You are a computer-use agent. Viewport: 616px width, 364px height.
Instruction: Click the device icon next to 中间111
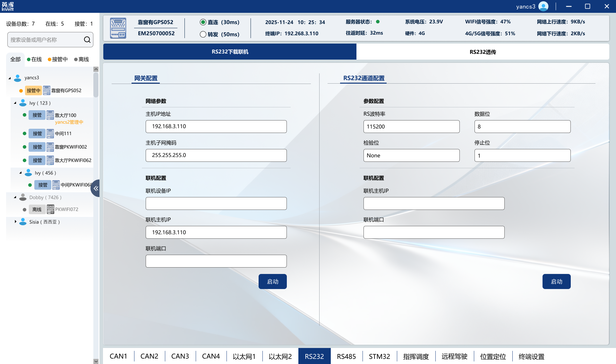click(50, 133)
